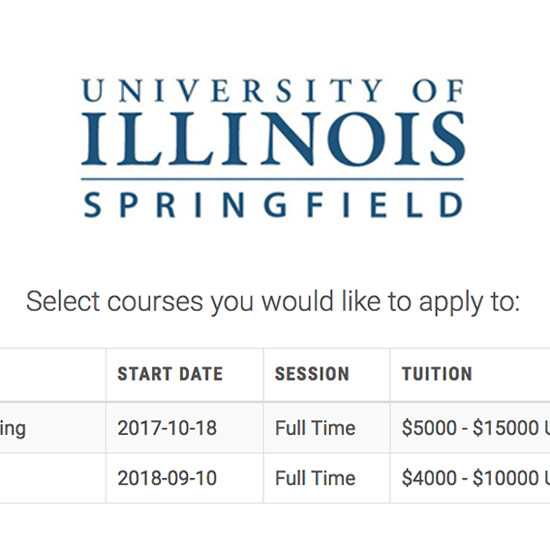Viewport: 550px width, 550px height.
Task: Click the blank header cell left of START DATE
Action: coord(53,375)
